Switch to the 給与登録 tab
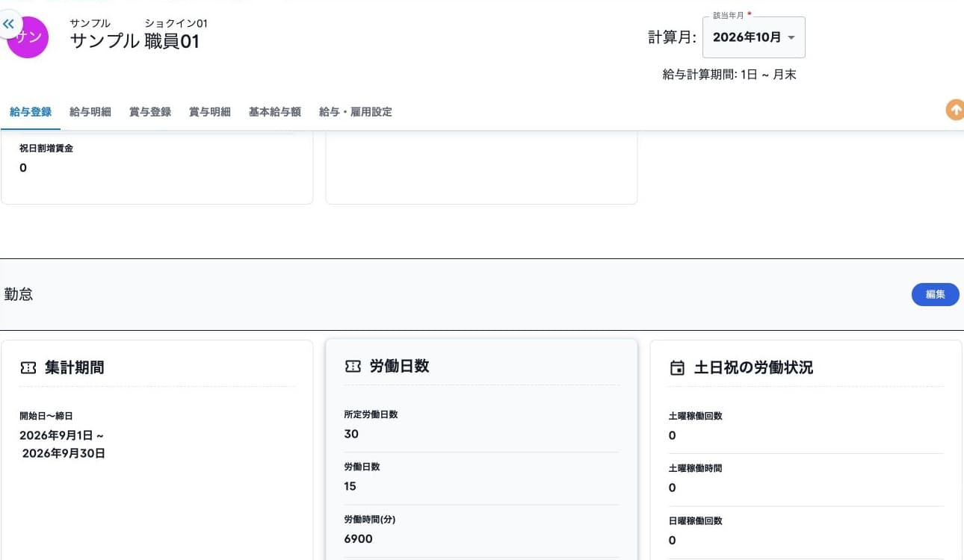The image size is (964, 560). click(x=31, y=112)
